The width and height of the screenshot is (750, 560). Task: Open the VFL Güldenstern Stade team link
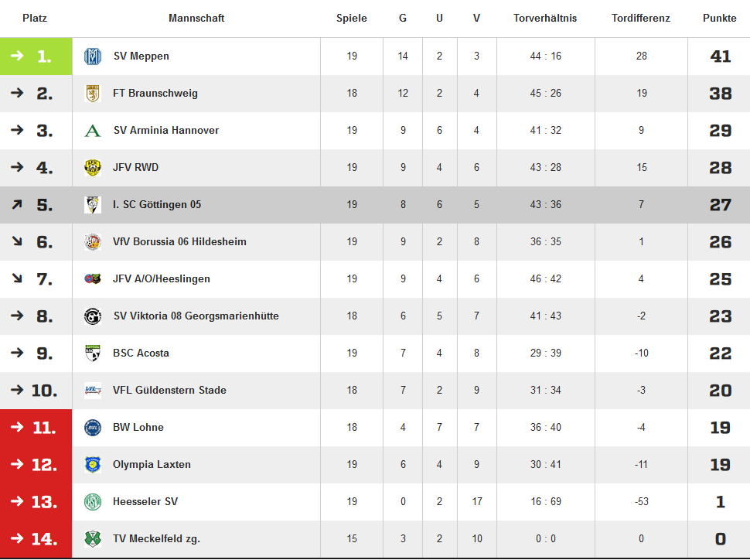[x=169, y=391]
